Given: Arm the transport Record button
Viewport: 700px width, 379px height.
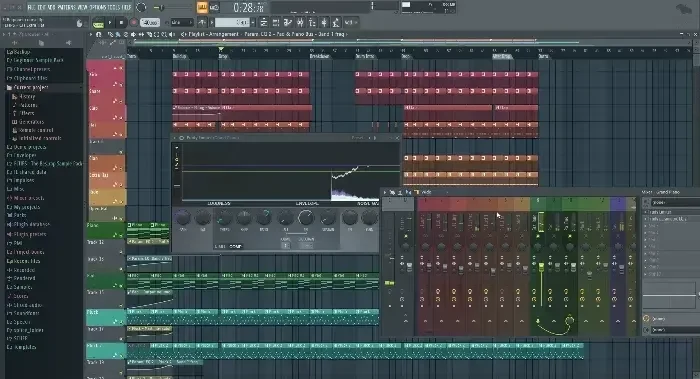Looking at the screenshot, I should pos(133,22).
